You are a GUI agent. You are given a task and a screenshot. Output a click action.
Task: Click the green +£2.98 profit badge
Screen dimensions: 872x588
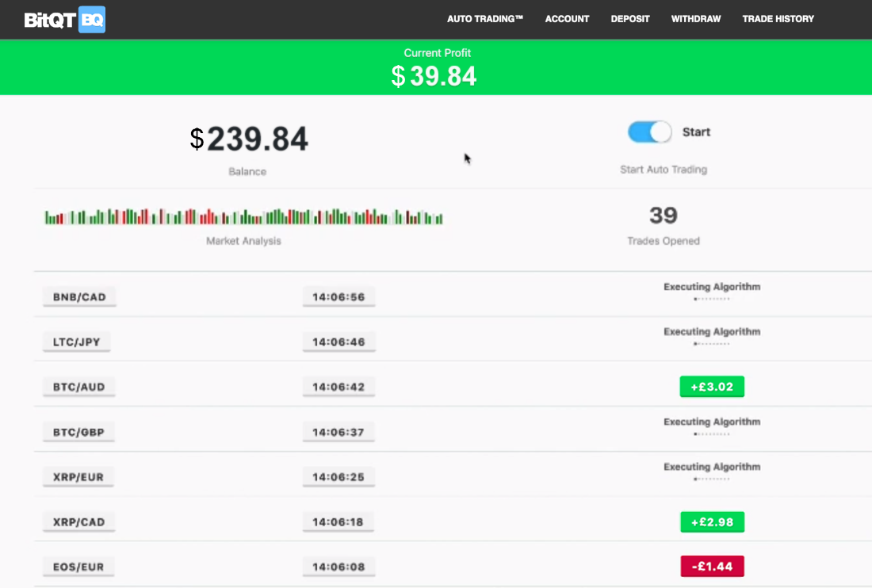tap(712, 521)
